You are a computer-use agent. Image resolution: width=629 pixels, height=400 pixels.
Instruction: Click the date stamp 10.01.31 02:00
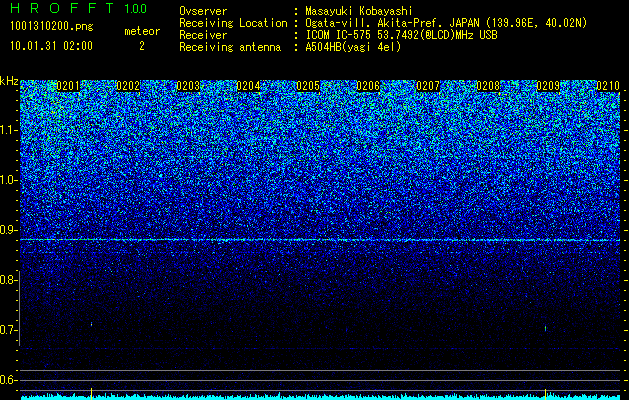tap(51, 46)
